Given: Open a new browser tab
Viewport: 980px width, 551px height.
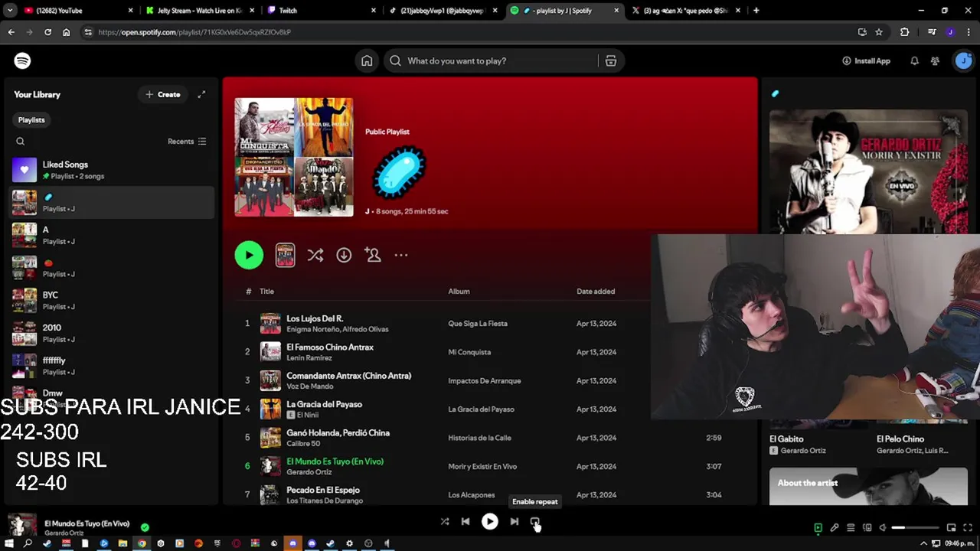Looking at the screenshot, I should point(756,11).
